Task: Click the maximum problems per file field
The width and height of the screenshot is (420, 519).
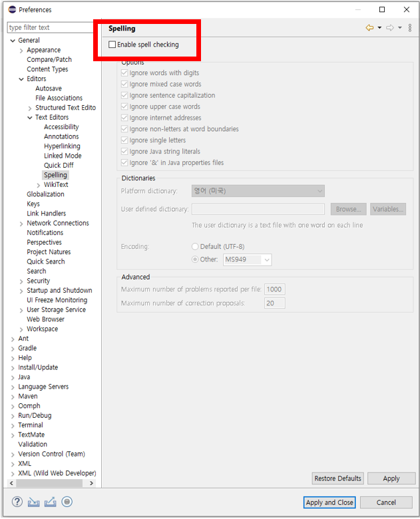Action: pyautogui.click(x=275, y=289)
